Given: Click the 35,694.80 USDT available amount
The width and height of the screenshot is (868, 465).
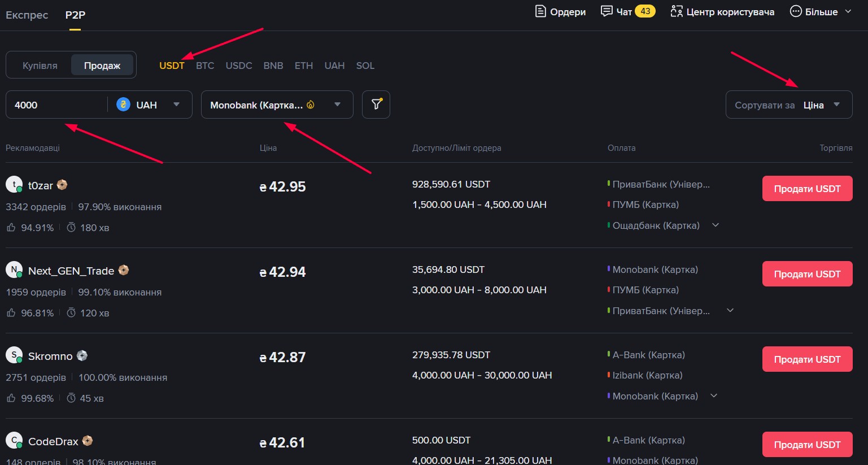Looking at the screenshot, I should (x=448, y=270).
